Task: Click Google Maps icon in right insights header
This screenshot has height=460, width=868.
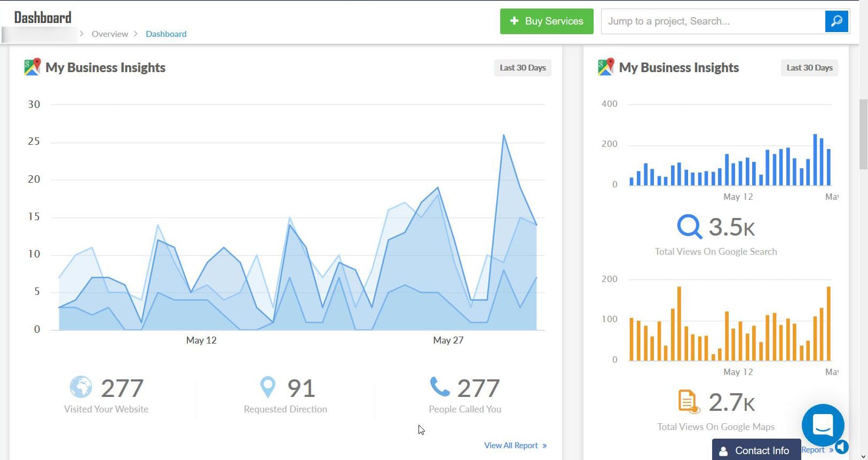Action: (606, 67)
